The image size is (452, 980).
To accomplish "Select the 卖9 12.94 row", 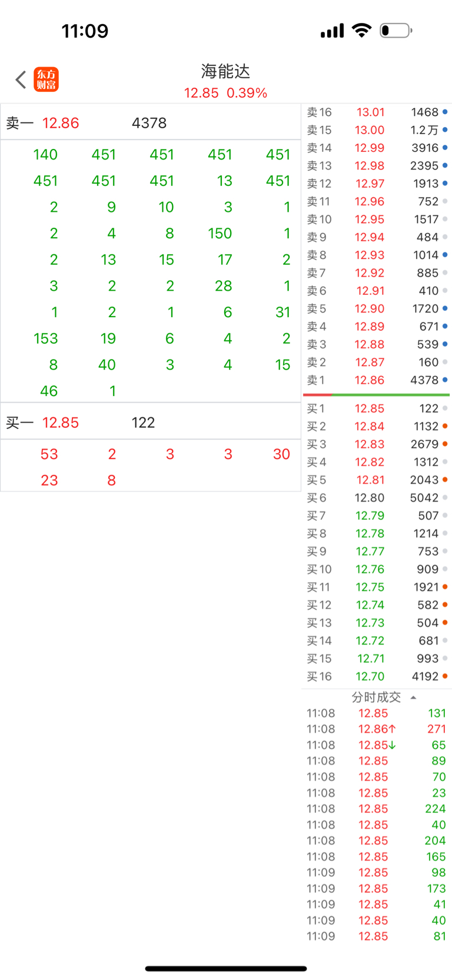I will (x=377, y=237).
